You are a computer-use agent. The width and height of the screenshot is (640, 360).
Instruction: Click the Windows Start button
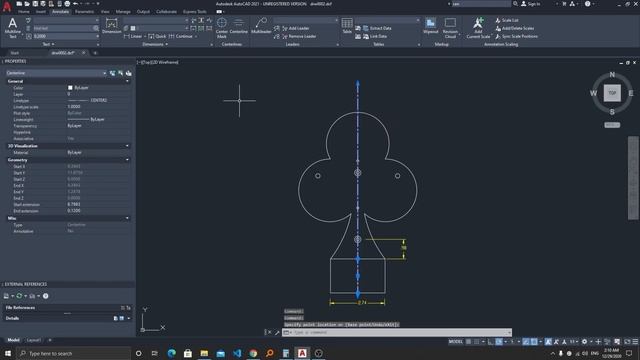pyautogui.click(x=8, y=353)
